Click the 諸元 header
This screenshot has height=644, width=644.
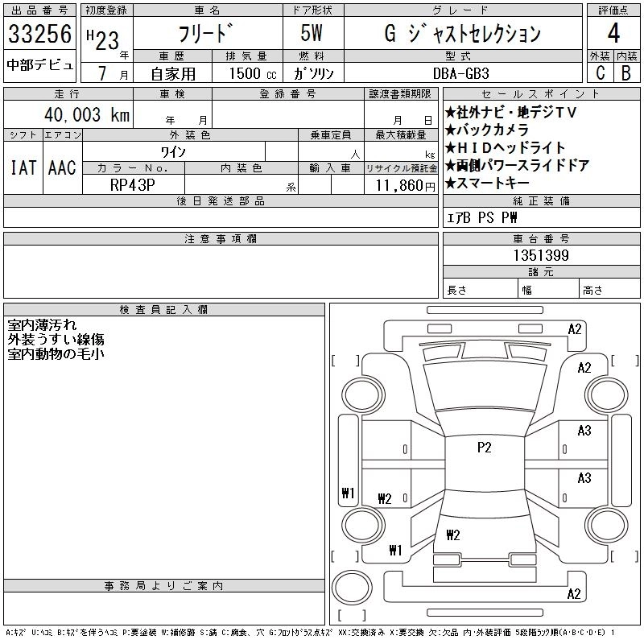pyautogui.click(x=541, y=272)
